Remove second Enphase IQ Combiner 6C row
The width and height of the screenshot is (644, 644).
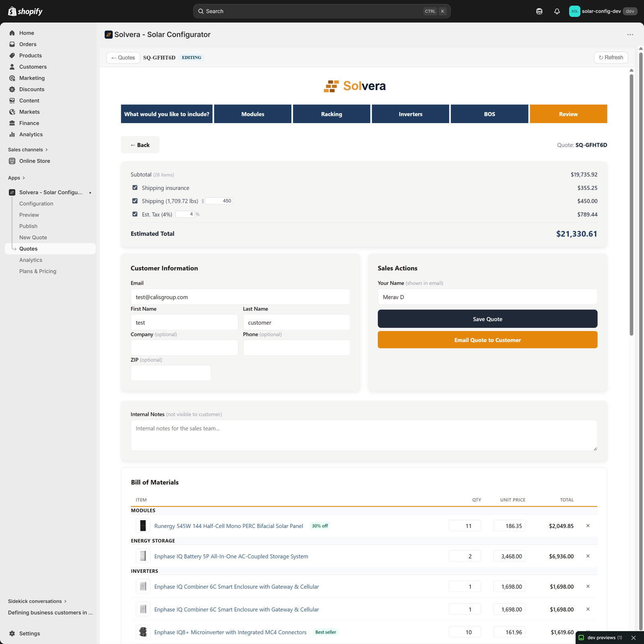pyautogui.click(x=588, y=609)
